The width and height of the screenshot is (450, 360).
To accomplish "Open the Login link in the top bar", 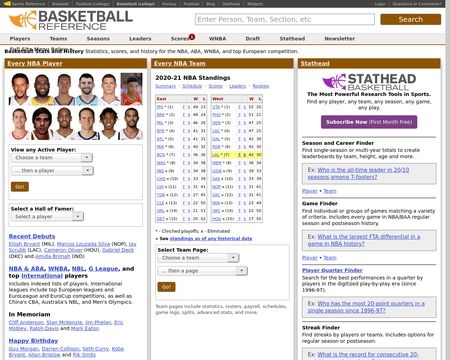I will click(x=380, y=4).
